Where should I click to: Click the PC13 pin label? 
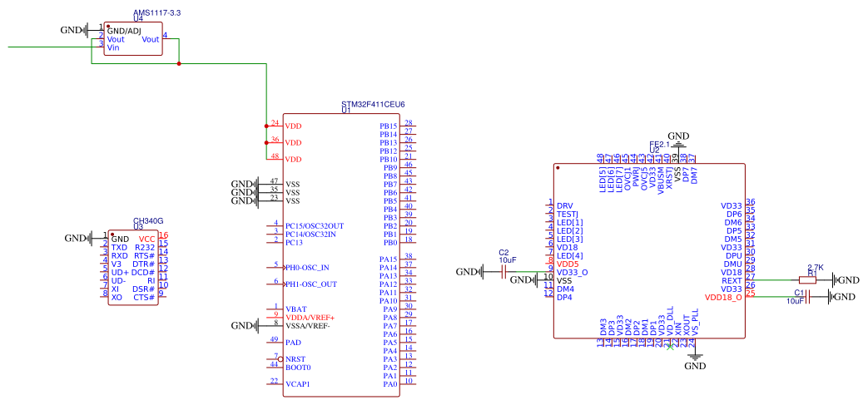(294, 242)
